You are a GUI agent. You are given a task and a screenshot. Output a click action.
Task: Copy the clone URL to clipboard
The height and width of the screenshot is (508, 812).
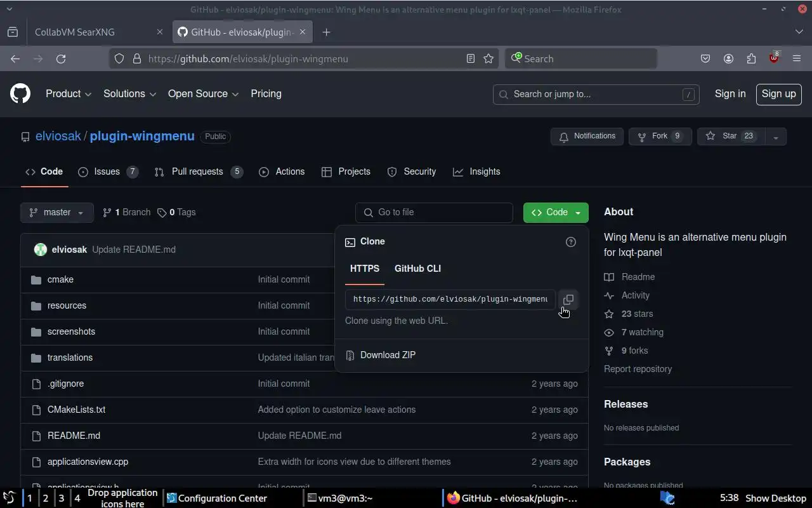(568, 299)
